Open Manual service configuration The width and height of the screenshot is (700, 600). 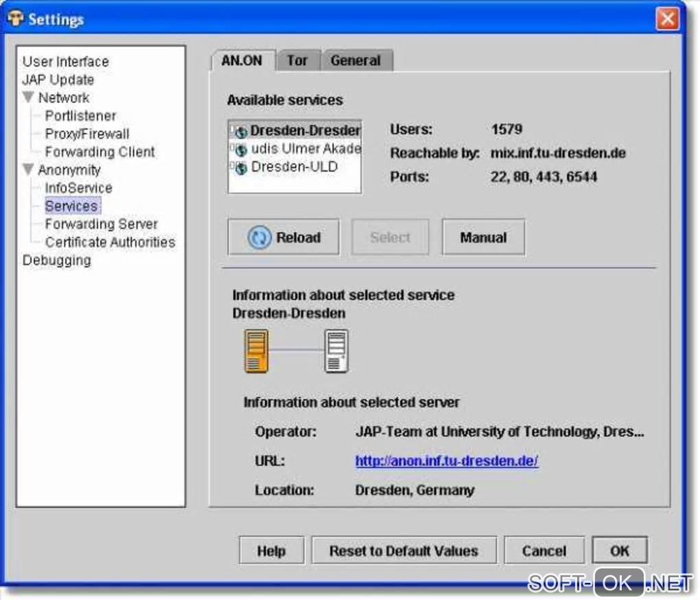(484, 237)
